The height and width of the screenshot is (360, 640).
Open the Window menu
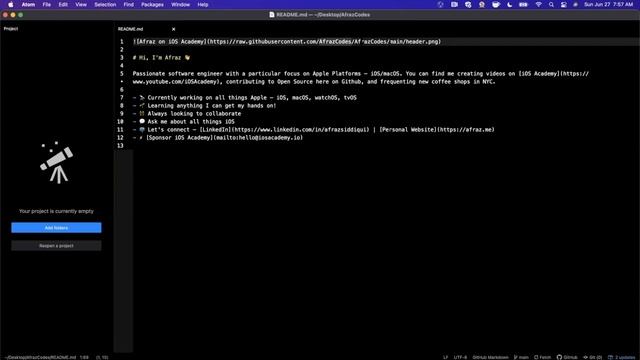click(180, 4)
